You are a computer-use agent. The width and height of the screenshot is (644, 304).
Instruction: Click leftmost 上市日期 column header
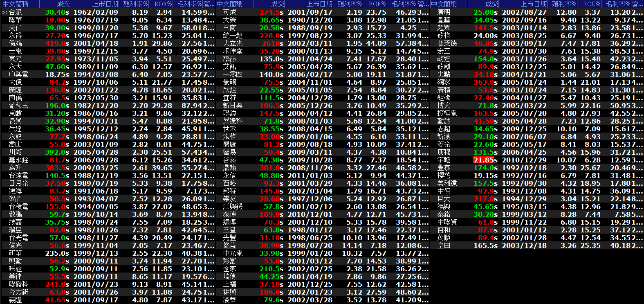(x=105, y=4)
